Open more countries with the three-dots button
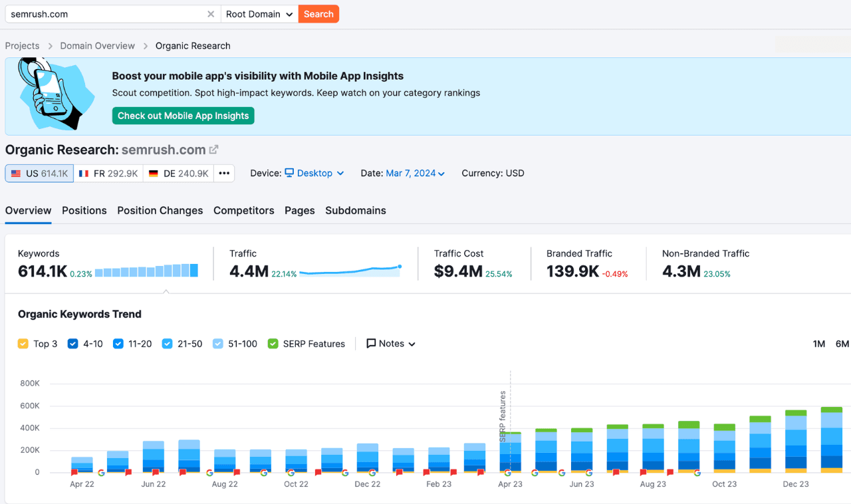 pos(224,174)
